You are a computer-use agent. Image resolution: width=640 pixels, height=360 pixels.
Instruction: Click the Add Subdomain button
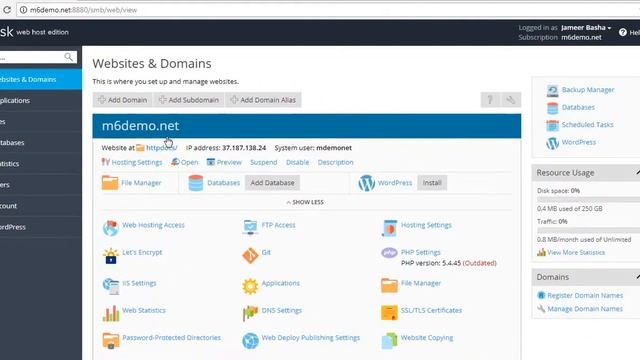[189, 100]
